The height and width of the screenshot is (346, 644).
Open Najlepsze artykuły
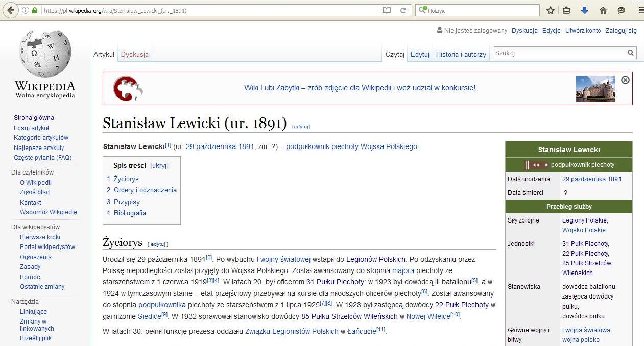pyautogui.click(x=39, y=147)
